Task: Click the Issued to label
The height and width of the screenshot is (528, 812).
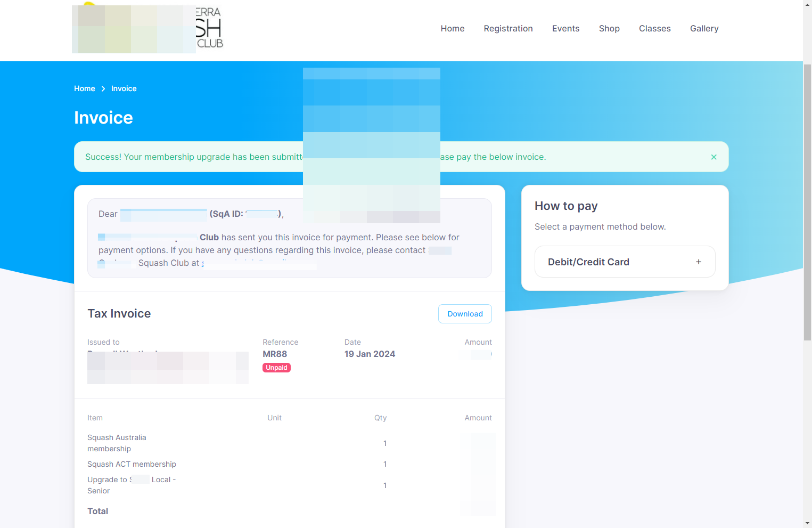Action: tap(103, 342)
